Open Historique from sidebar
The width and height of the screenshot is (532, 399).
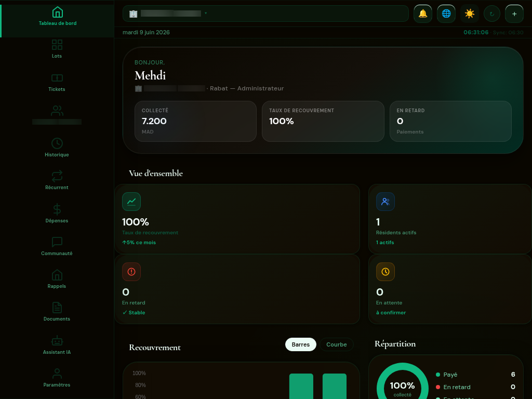pos(57,148)
